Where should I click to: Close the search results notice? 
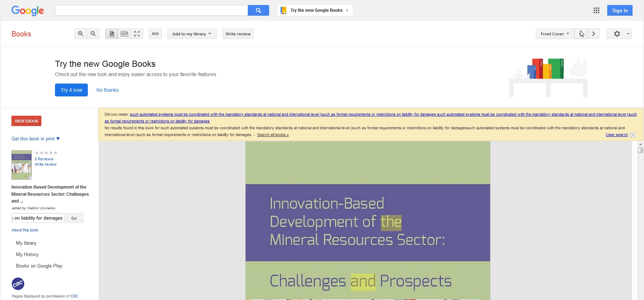633,135
